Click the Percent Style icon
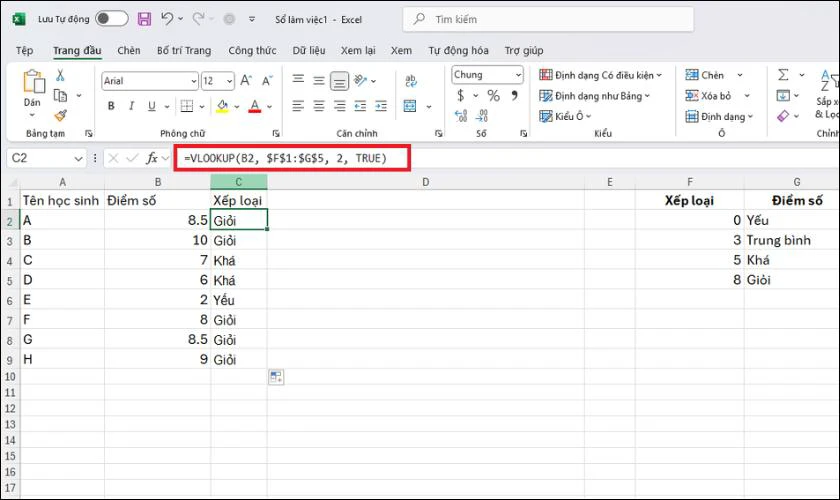This screenshot has height=500, width=840. coord(493,96)
